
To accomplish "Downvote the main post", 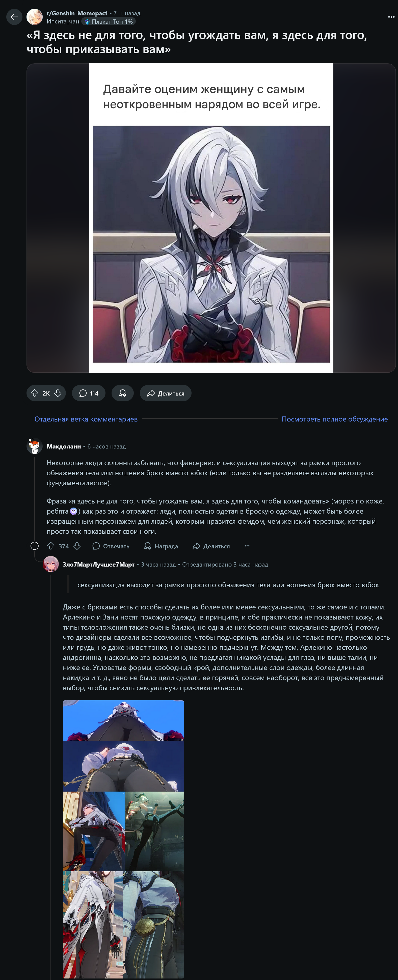I will 58,393.
